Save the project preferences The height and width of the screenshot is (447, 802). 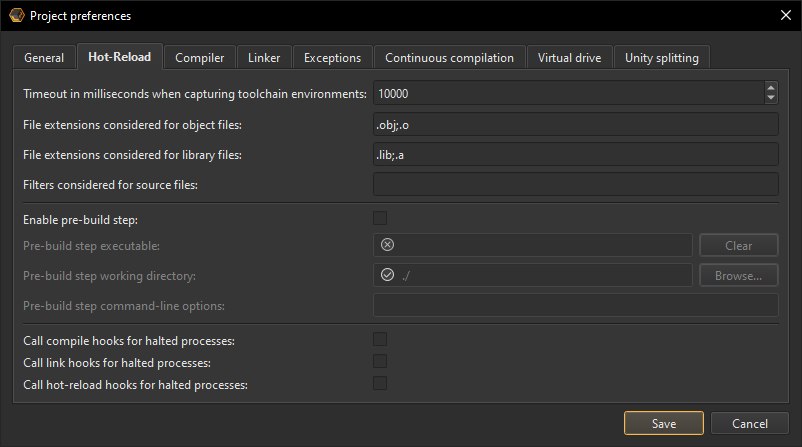664,423
